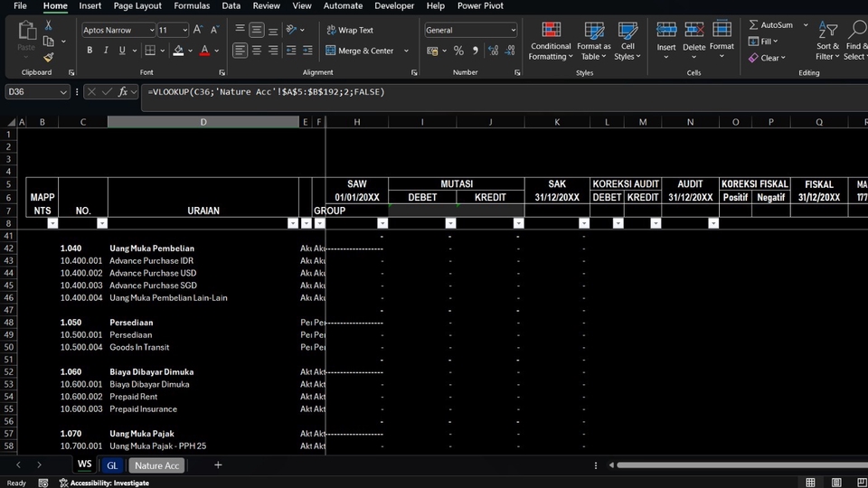
Task: Click the Name Box showing D36
Action: pyautogui.click(x=32, y=92)
